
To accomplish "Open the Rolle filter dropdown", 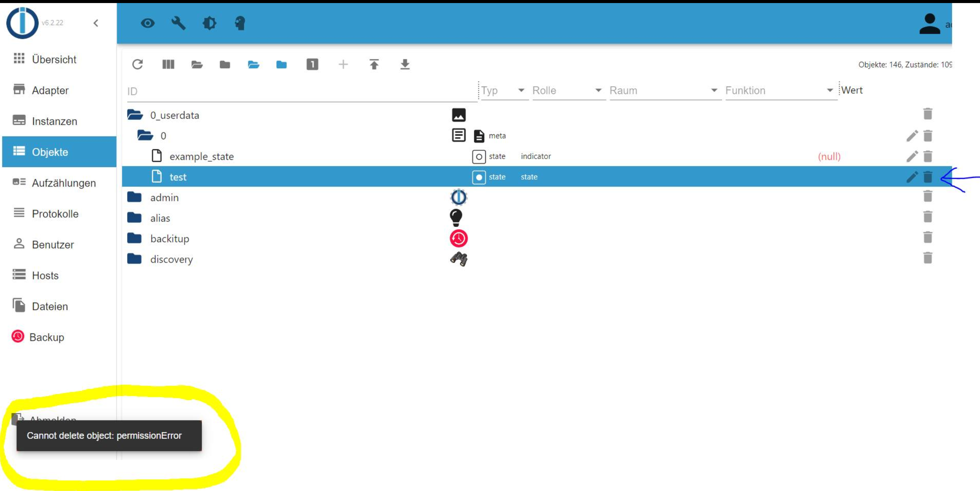I will [x=567, y=91].
